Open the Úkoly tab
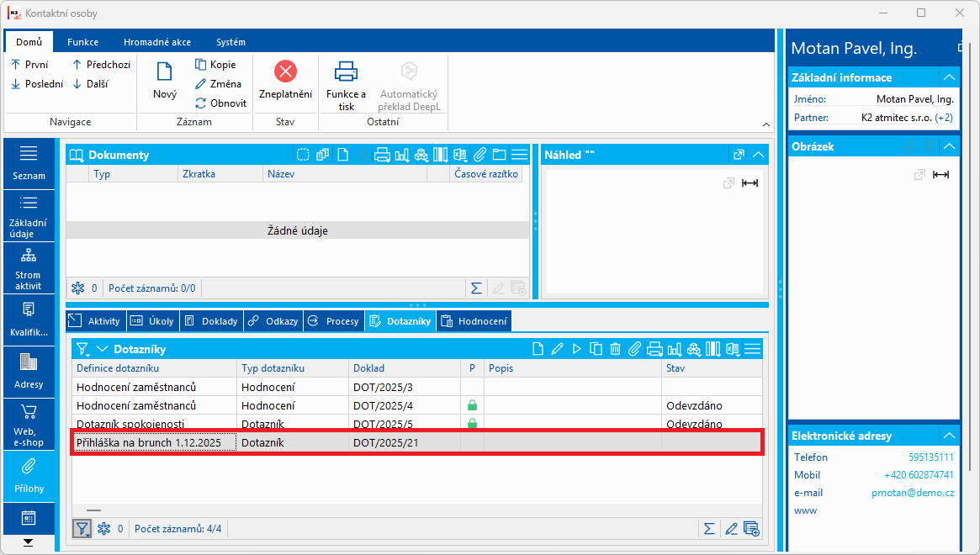This screenshot has height=555, width=980. coord(153,321)
